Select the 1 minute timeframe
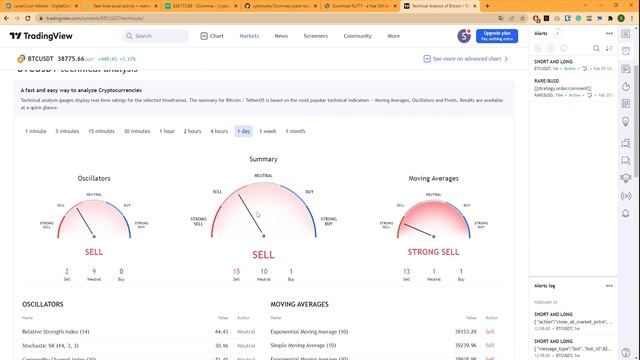Viewport: 640px width, 360px height. [36, 131]
